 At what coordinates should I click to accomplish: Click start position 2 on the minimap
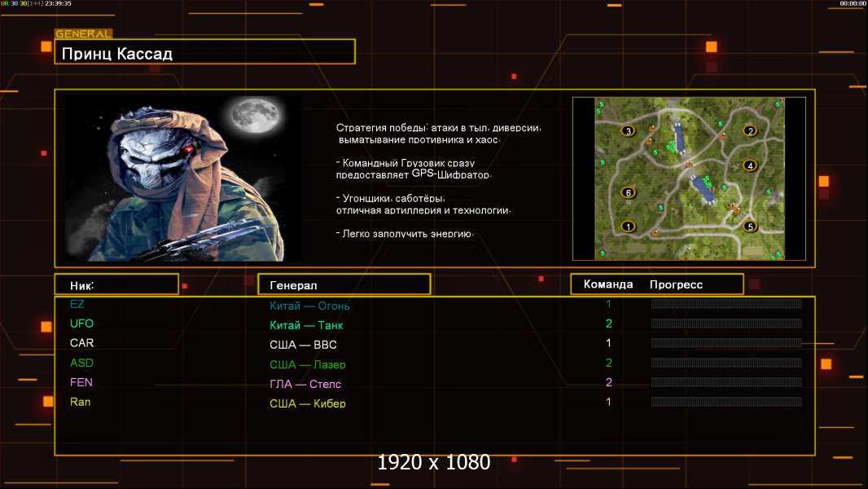click(750, 130)
